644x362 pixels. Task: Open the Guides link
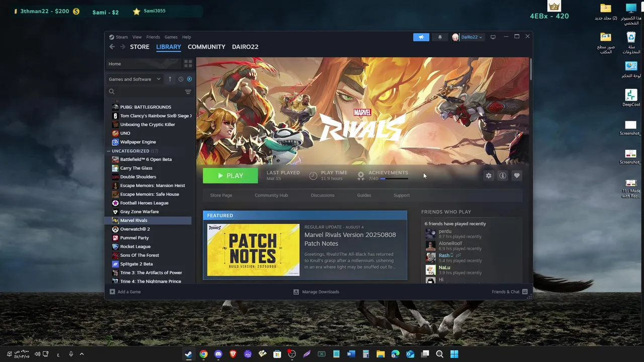coord(364,195)
